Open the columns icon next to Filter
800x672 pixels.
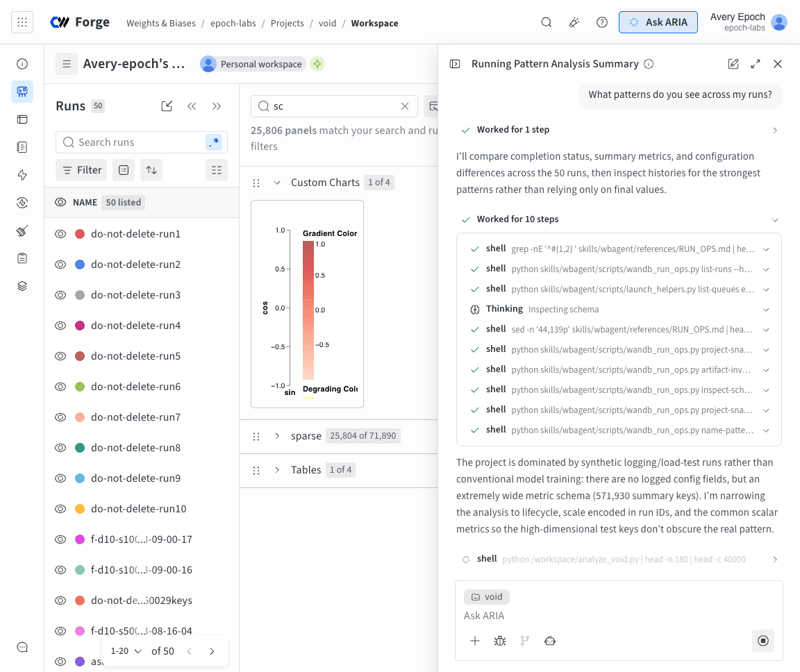pos(124,170)
